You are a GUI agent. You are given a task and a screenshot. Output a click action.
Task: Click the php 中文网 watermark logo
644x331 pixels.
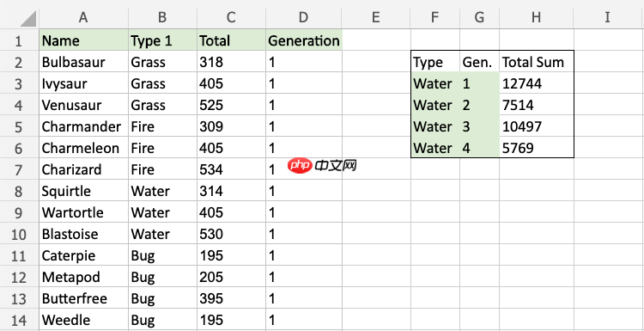[x=321, y=166]
